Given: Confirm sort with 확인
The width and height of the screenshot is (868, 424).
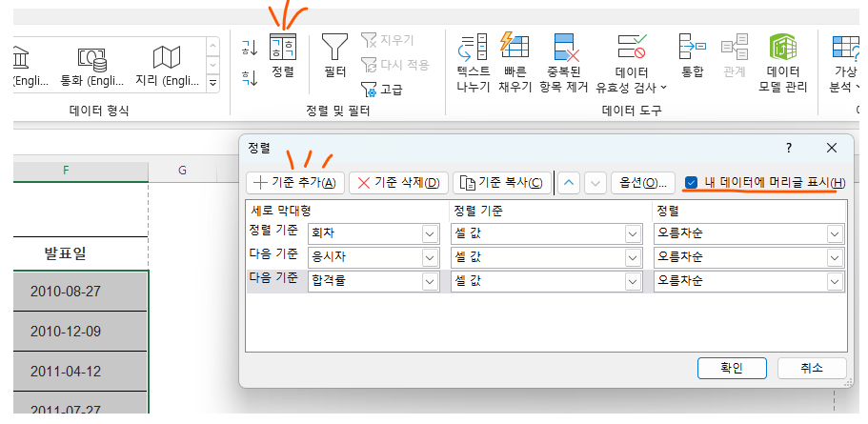Looking at the screenshot, I should [x=732, y=368].
